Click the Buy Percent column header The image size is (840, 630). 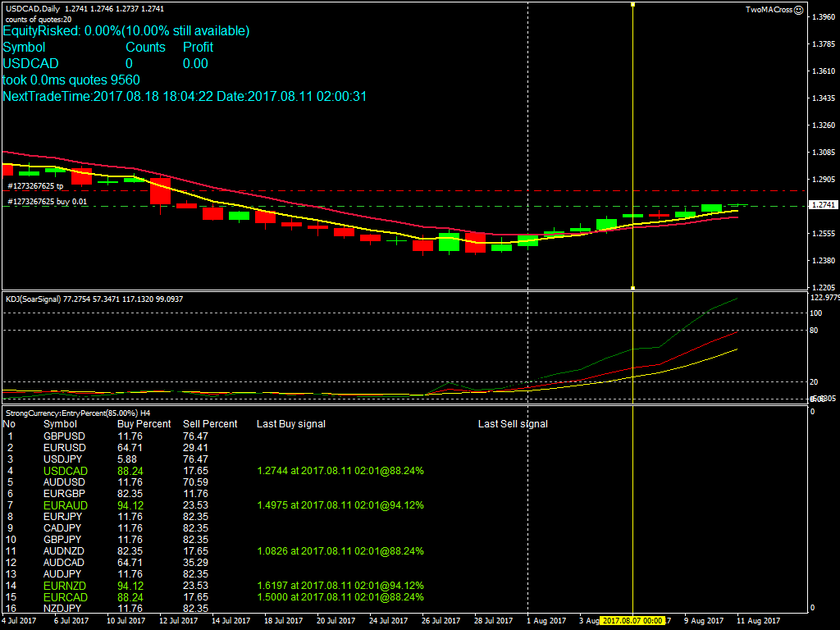tap(144, 424)
